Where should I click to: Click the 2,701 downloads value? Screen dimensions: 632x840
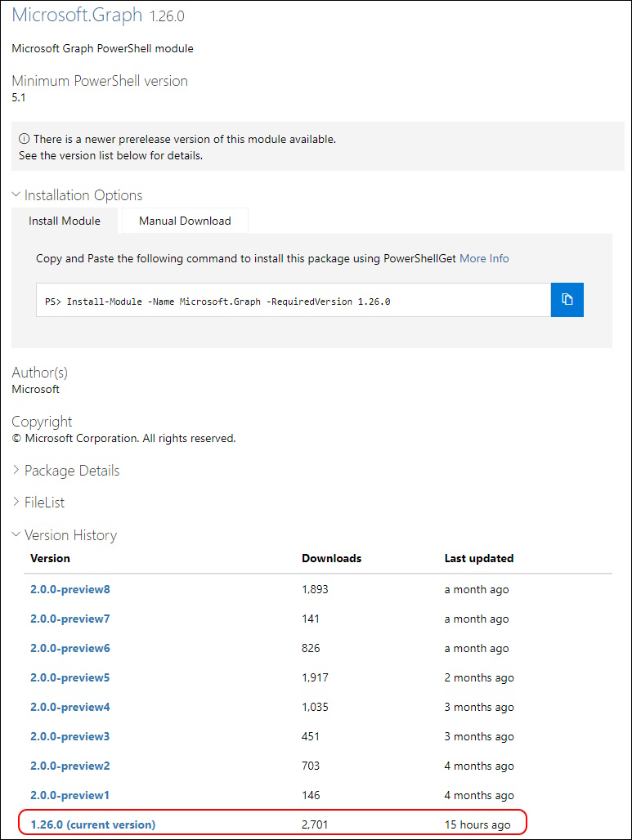pos(315,824)
